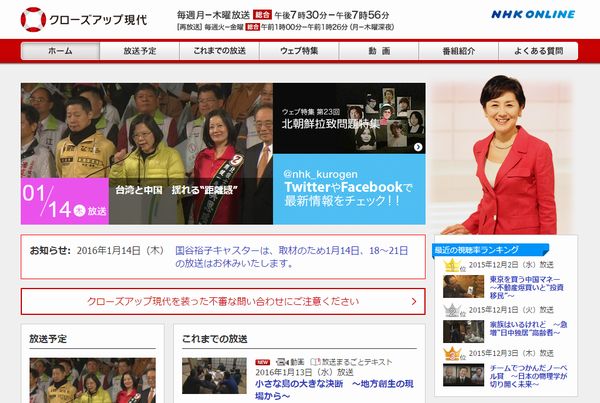Click the Twitter and Facebook promo banner
This screenshot has height=403, width=600.
[x=347, y=182]
